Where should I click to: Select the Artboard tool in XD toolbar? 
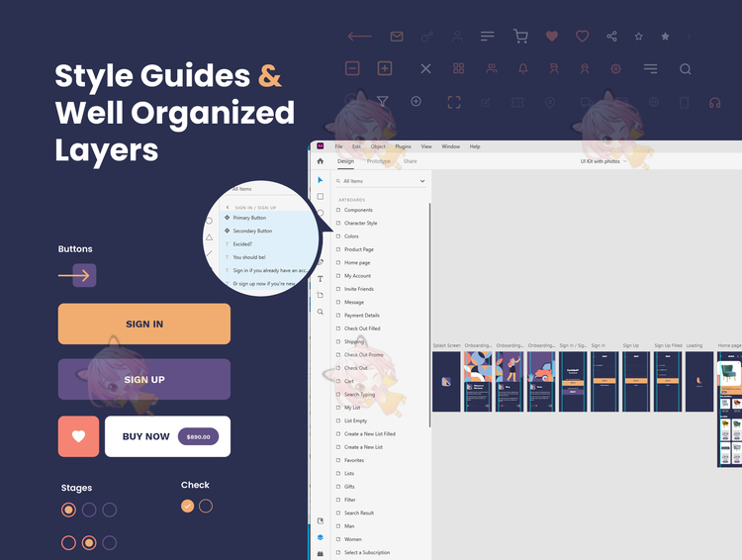coord(321,295)
